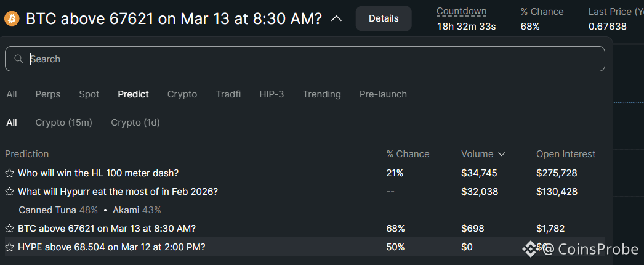Open the Pre-launch tab
Screen dimensions: 644x265
tap(383, 94)
